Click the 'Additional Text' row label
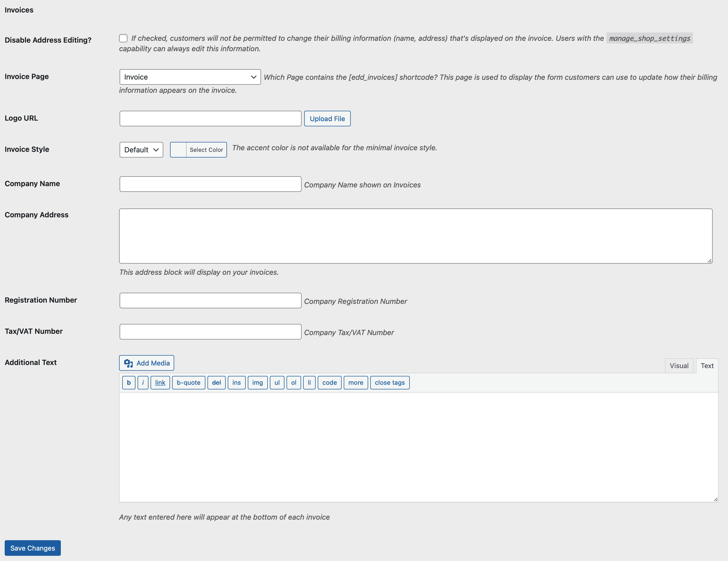Image resolution: width=728 pixels, height=561 pixels. click(x=31, y=362)
